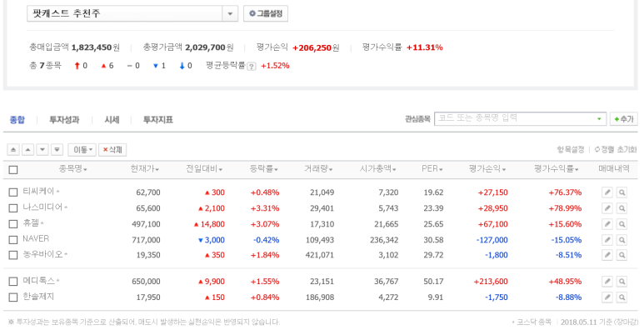Open the 농우바이오 stock name
Image resolution: width=644 pixels, height=330 pixels.
click(x=42, y=254)
